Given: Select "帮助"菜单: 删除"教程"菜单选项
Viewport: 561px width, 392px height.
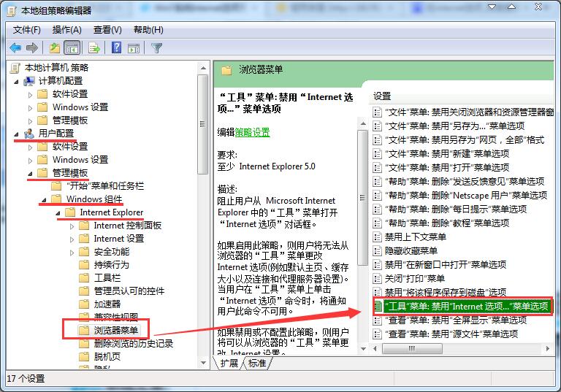Looking at the screenshot, I should (x=441, y=223).
